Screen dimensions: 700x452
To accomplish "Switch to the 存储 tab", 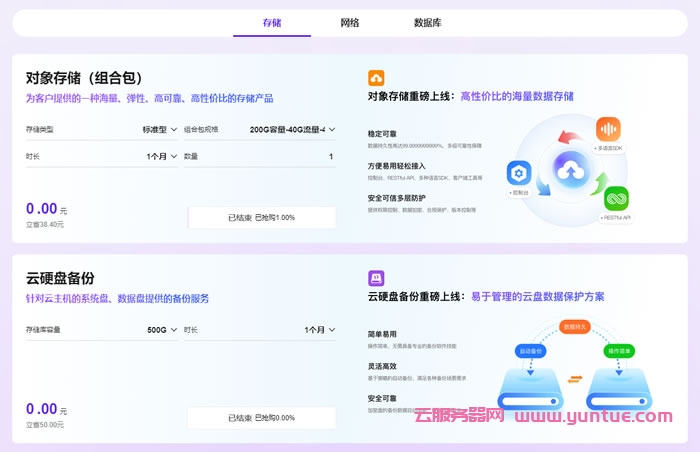I will pos(272,22).
